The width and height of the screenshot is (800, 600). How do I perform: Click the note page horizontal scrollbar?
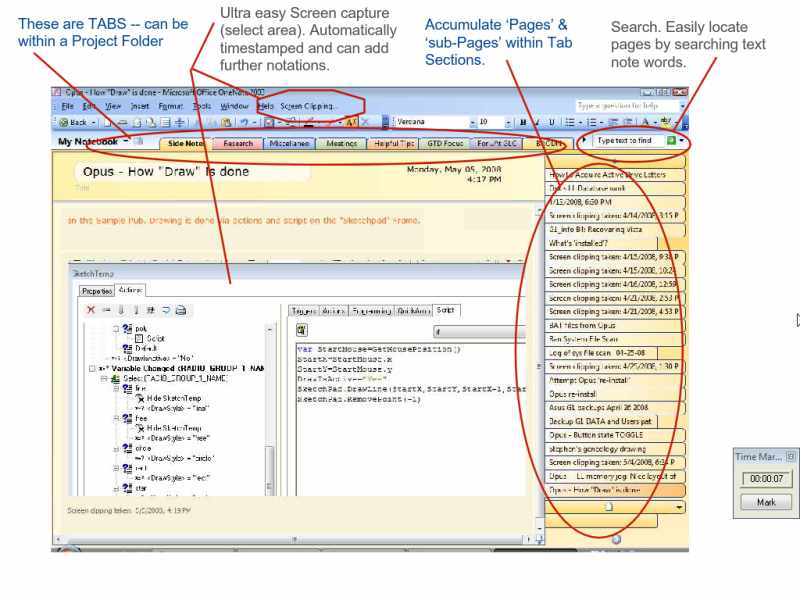pyautogui.click(x=295, y=539)
